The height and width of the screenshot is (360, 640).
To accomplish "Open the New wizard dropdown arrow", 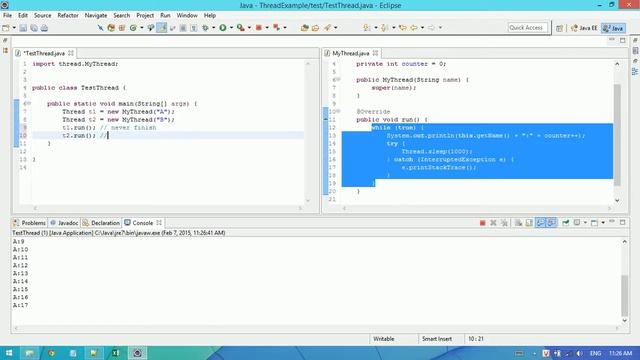I will (x=14, y=28).
